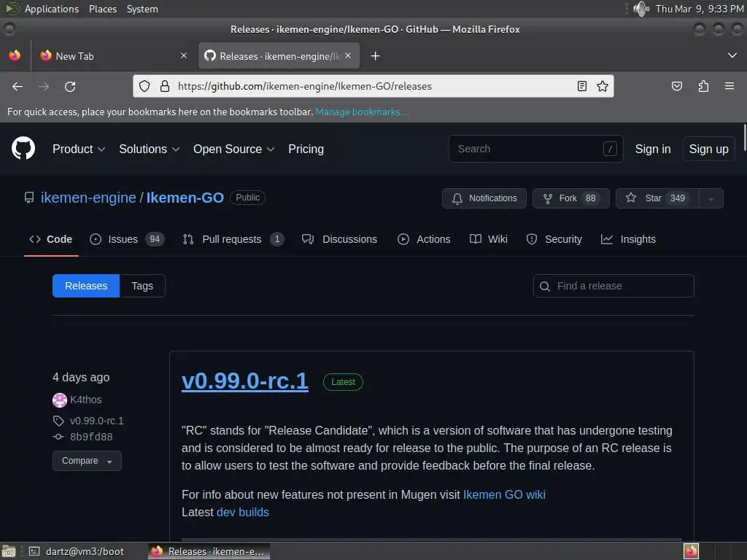Open the Discussions tab
747x560 pixels.
[339, 239]
